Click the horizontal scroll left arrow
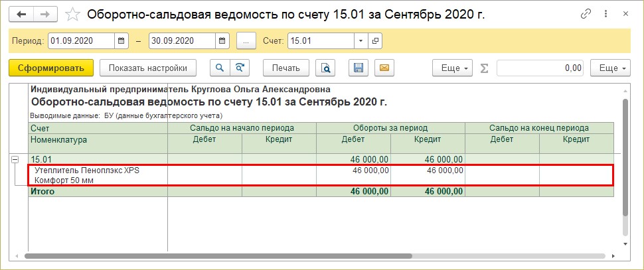 tap(17, 256)
